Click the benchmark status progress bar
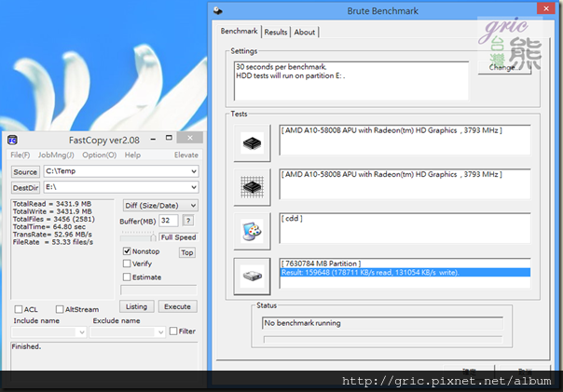This screenshot has height=392, width=563. pos(383,339)
